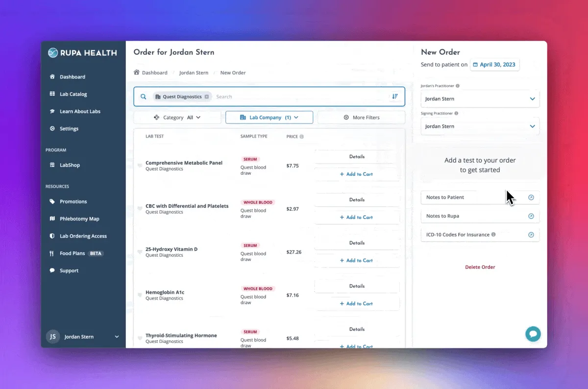View Details for CBC with Differential
Viewport: 588px width, 389px height.
click(x=357, y=200)
